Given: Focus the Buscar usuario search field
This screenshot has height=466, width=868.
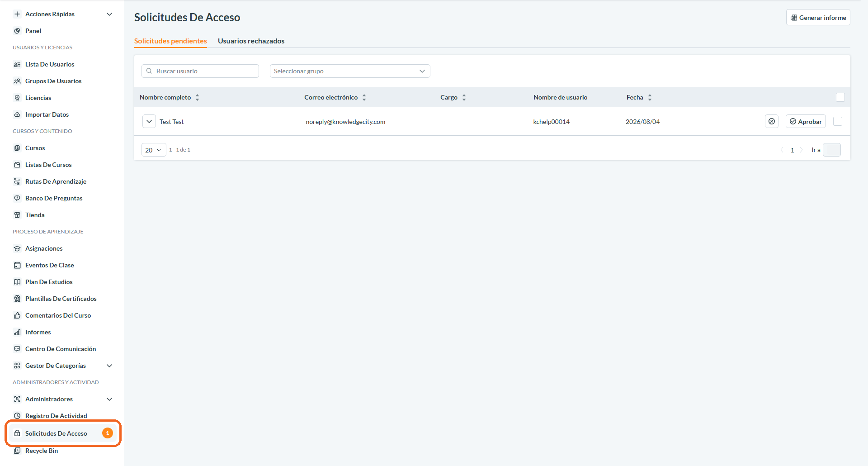Looking at the screenshot, I should tap(200, 71).
